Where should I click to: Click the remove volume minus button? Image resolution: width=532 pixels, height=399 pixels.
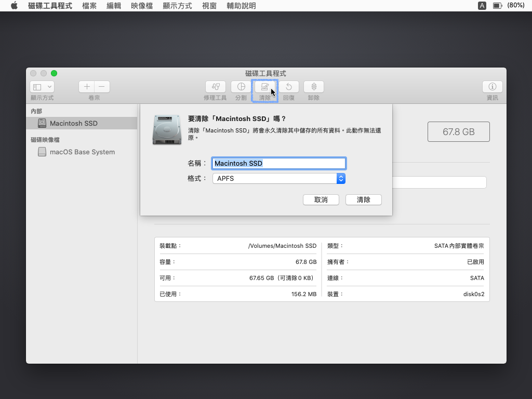click(102, 87)
